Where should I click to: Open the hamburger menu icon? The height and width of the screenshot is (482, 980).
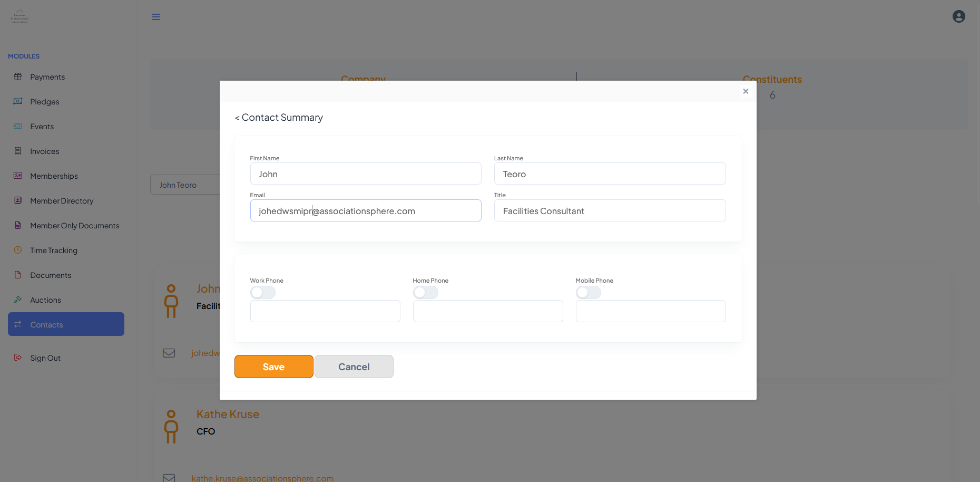point(156,17)
